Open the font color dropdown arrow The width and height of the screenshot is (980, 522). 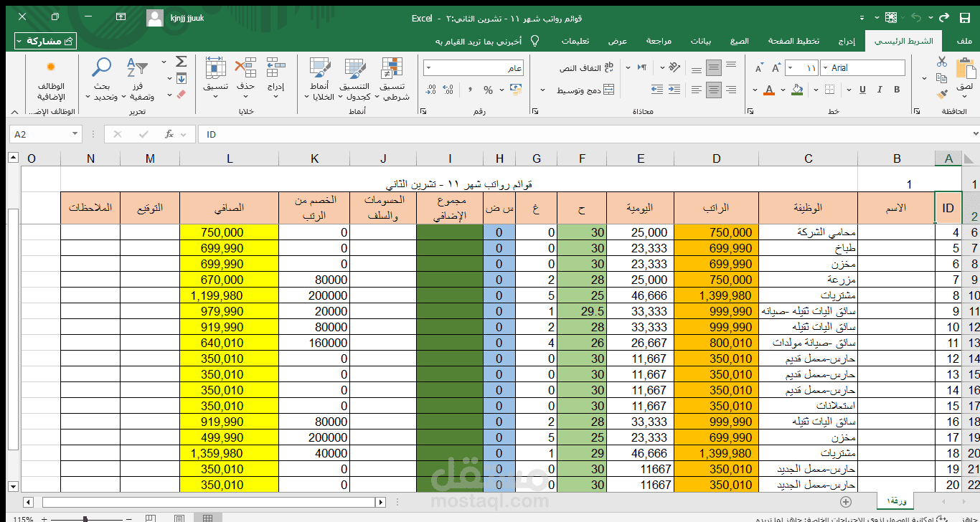(x=755, y=90)
